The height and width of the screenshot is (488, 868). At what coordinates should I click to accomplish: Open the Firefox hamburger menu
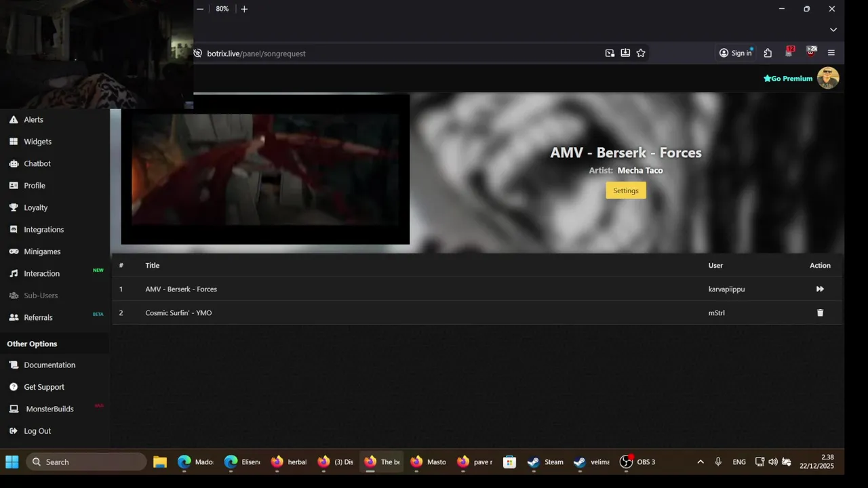coord(831,53)
